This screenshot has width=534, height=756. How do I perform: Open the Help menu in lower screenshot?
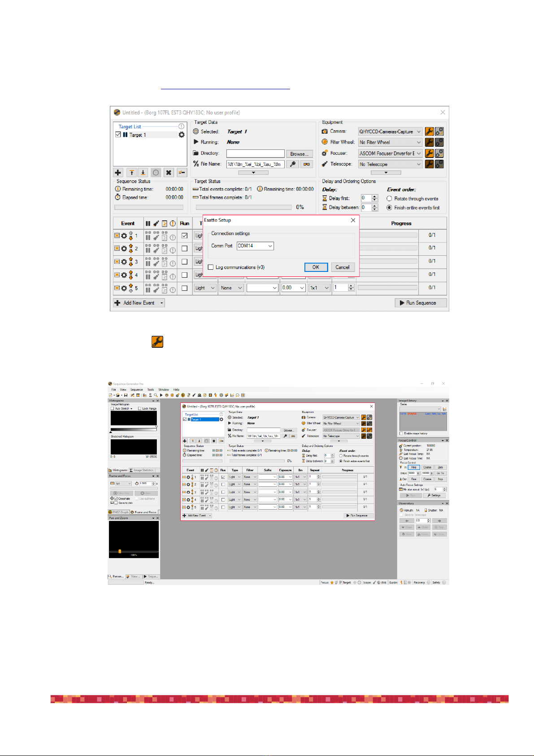[176, 390]
